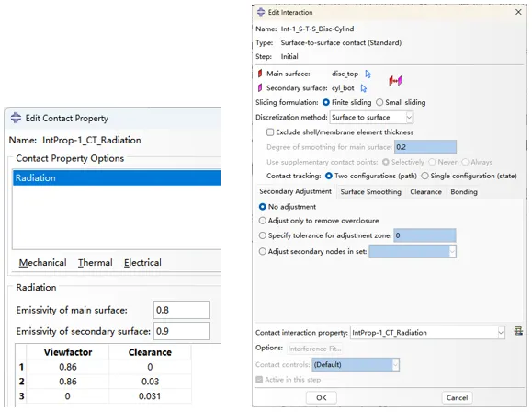Screen dimensions: 532x412
Task: Click the magenta secondary surface icon
Action: coord(260,88)
